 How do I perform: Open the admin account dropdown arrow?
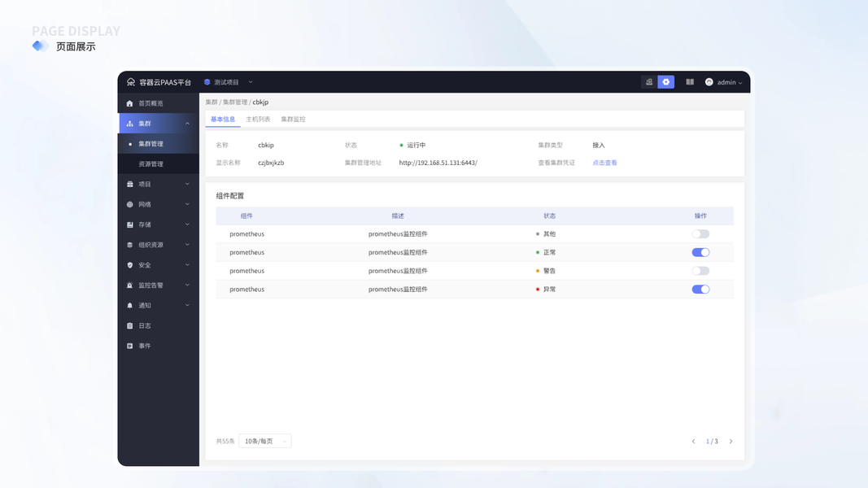coord(740,82)
